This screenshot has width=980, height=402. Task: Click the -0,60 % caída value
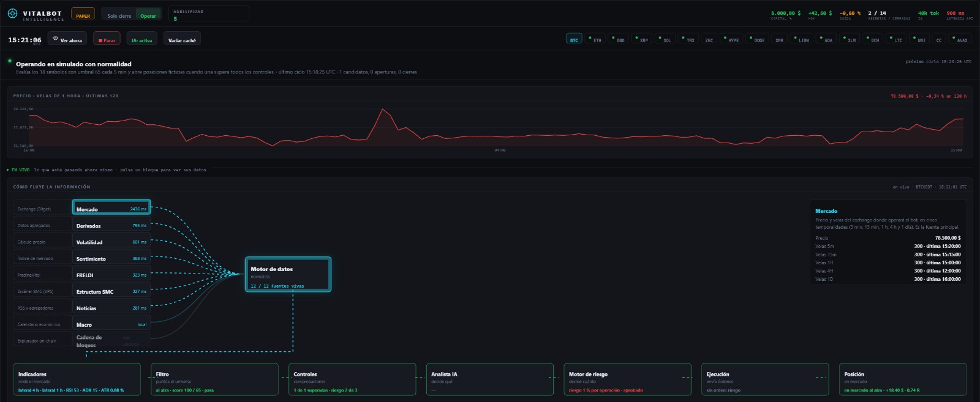point(850,13)
